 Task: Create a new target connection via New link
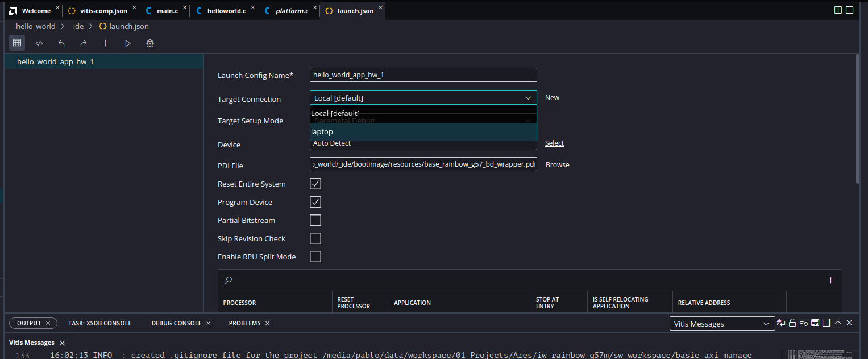click(552, 97)
